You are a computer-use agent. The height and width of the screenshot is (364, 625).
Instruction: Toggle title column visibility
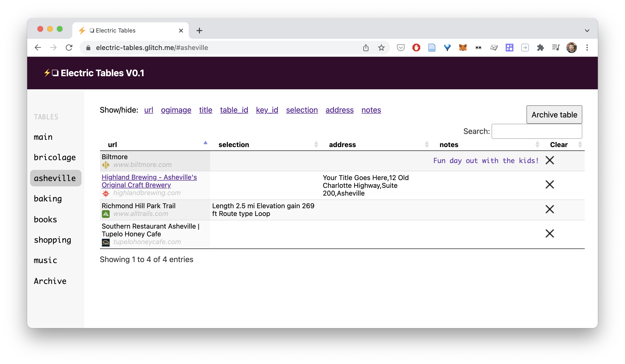(x=206, y=110)
